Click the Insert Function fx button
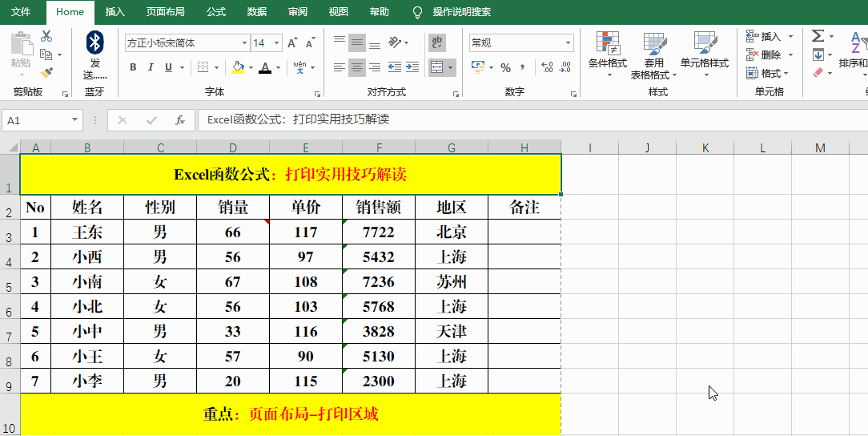 (180, 120)
